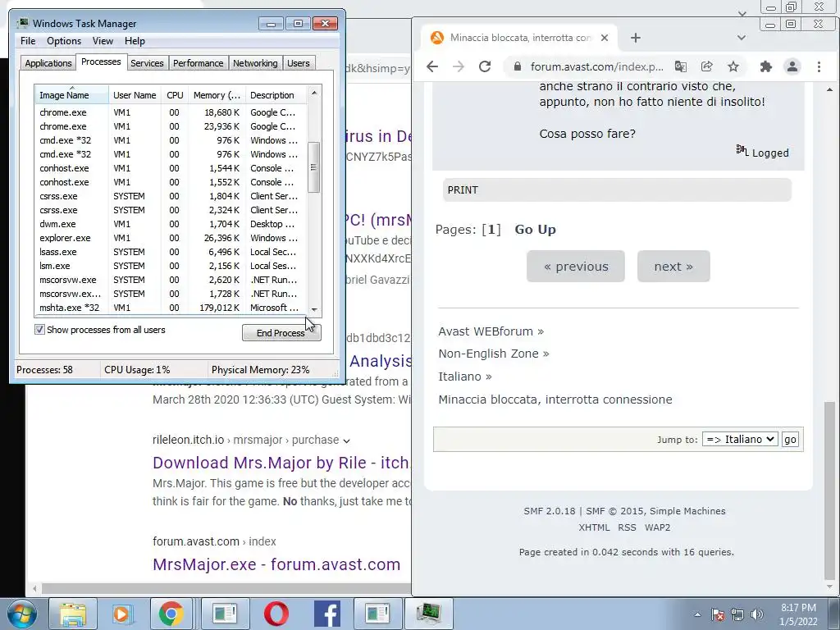
Task: Select the explorer.exe process row
Action: 171,238
